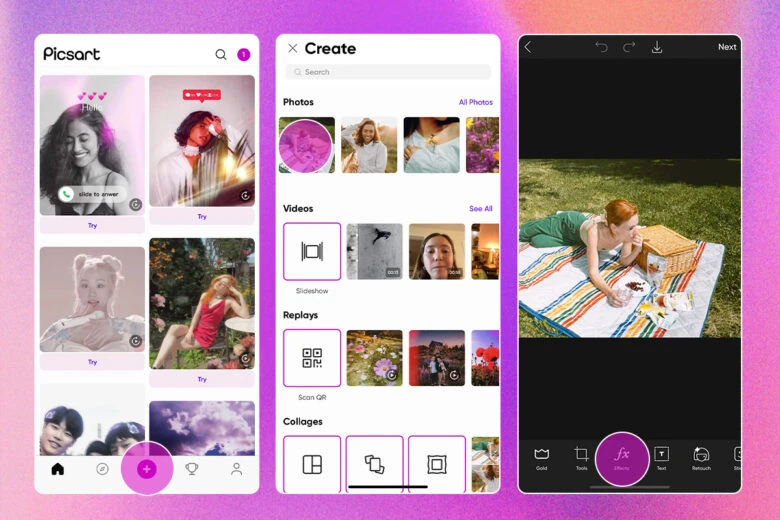Close the Create screen with X
The height and width of the screenshot is (520, 780).
pyautogui.click(x=292, y=48)
